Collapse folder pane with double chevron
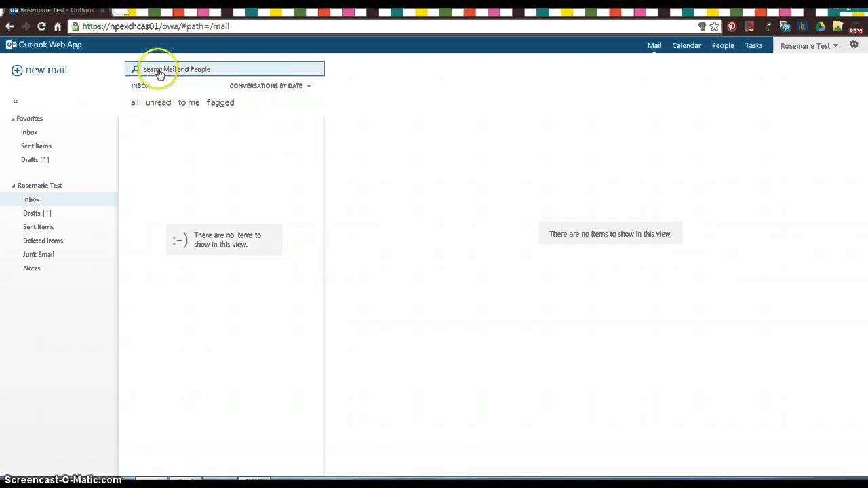This screenshot has width=868, height=488. point(16,101)
